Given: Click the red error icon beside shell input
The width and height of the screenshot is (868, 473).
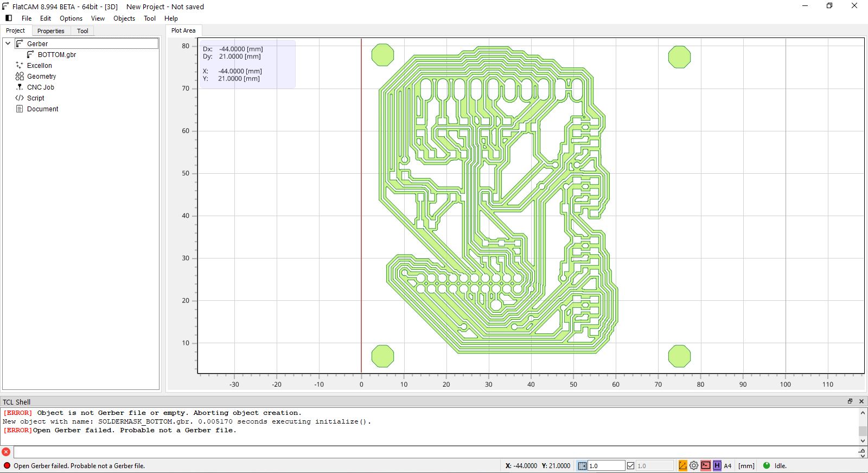Looking at the screenshot, I should [x=6, y=452].
